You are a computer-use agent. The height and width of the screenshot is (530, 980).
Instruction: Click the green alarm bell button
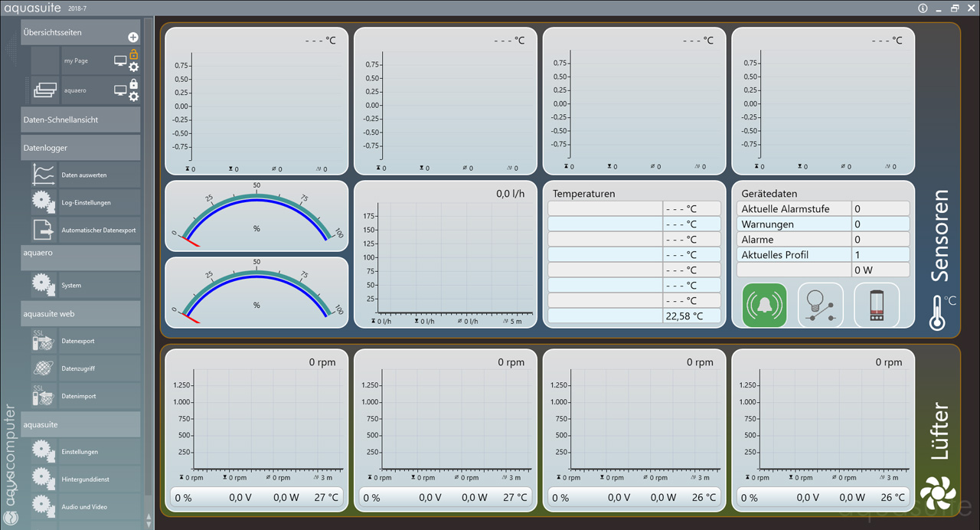point(765,306)
